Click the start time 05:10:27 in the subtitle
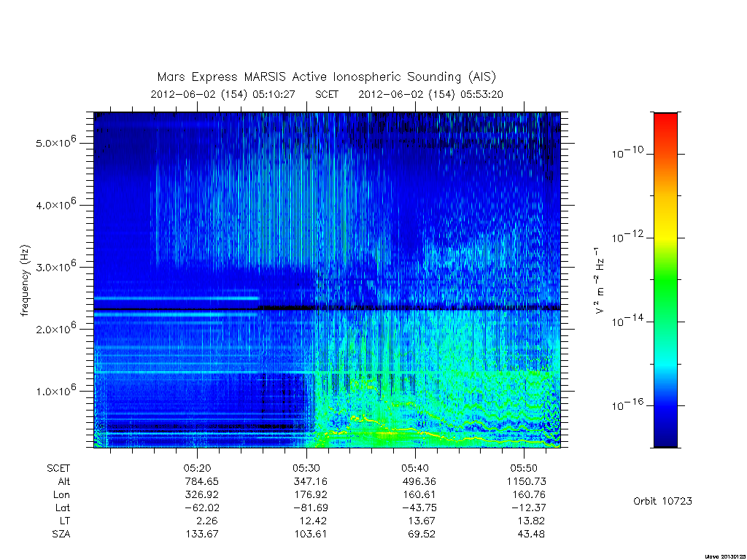This screenshot has height=560, width=747. point(274,94)
